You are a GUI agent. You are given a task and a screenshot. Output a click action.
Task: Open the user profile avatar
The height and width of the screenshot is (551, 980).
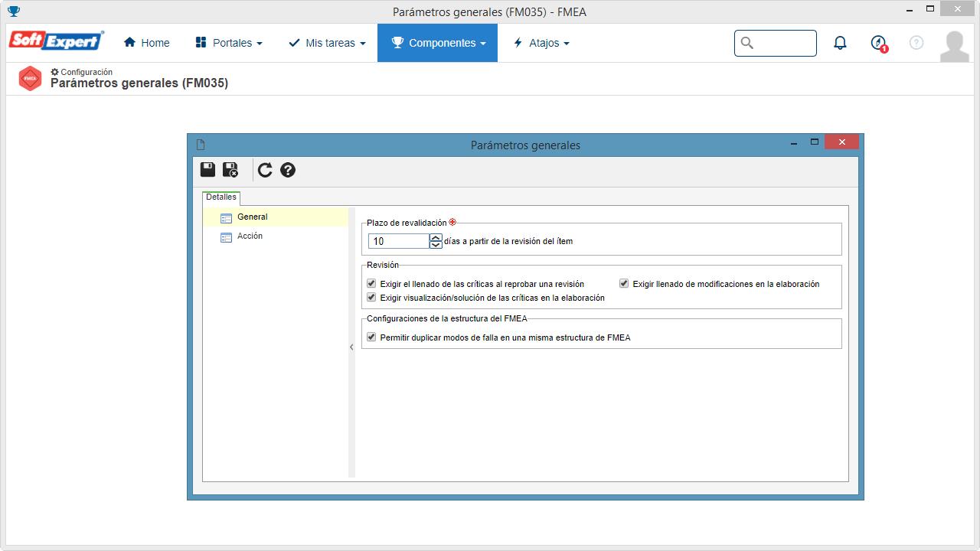tap(954, 46)
